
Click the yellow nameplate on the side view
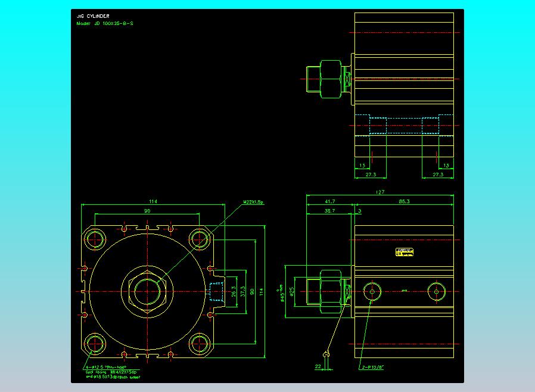405,252
